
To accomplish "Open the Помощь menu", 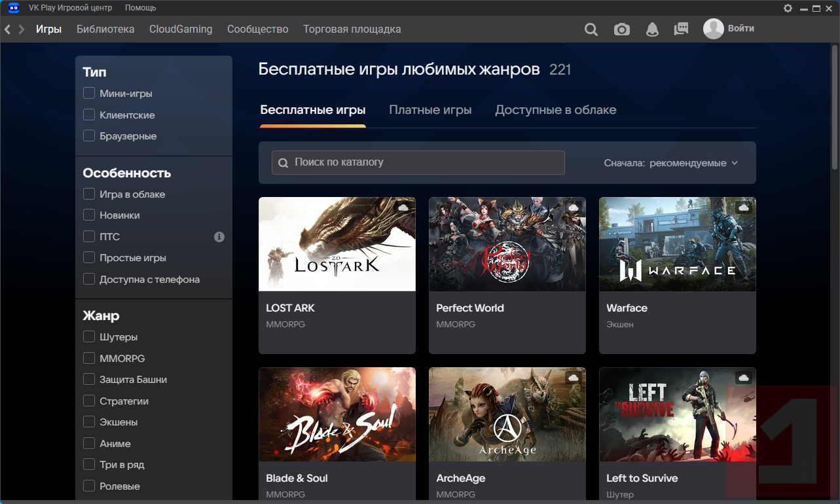I will coord(141,8).
